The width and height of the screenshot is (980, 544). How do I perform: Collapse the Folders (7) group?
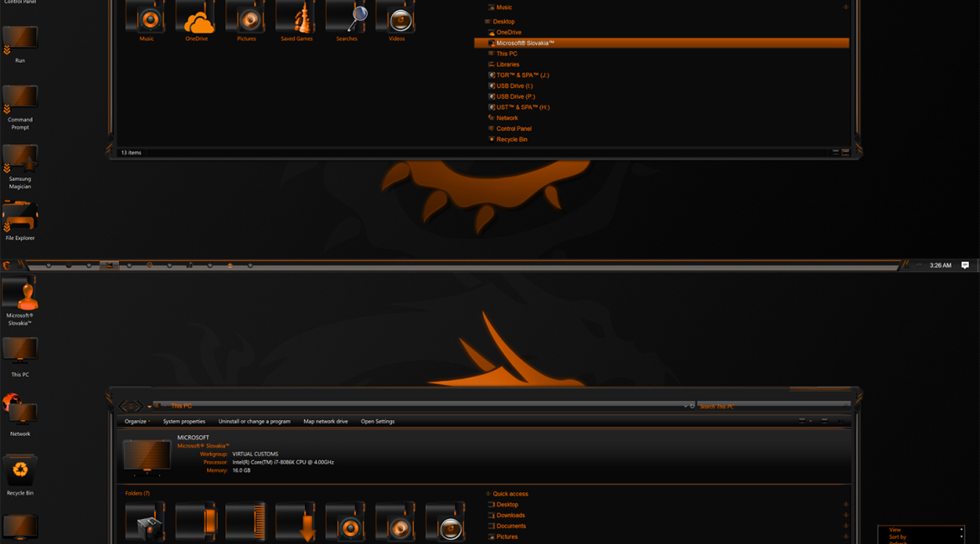click(x=137, y=494)
